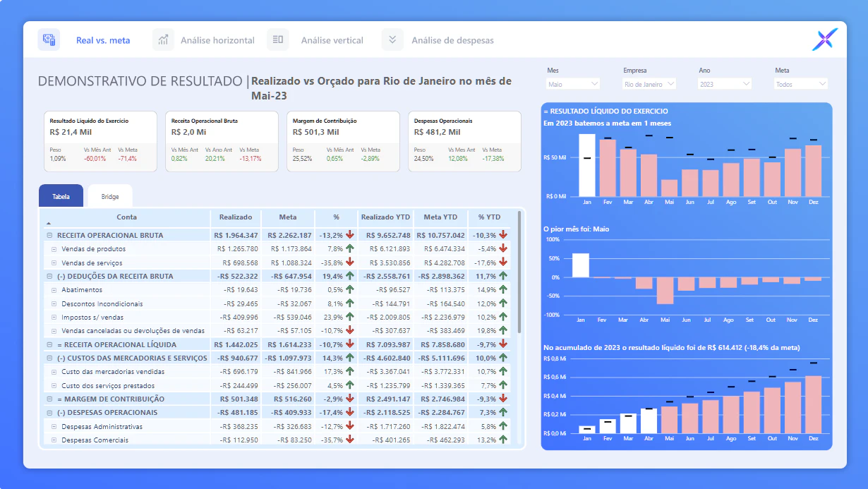The image size is (868, 489).
Task: Select Resultado Líquido do Exercício KPI card
Action: 101,141
